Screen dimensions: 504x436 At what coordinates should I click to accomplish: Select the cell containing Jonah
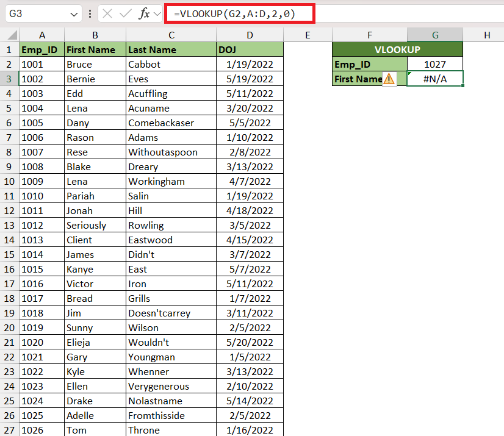tap(95, 211)
